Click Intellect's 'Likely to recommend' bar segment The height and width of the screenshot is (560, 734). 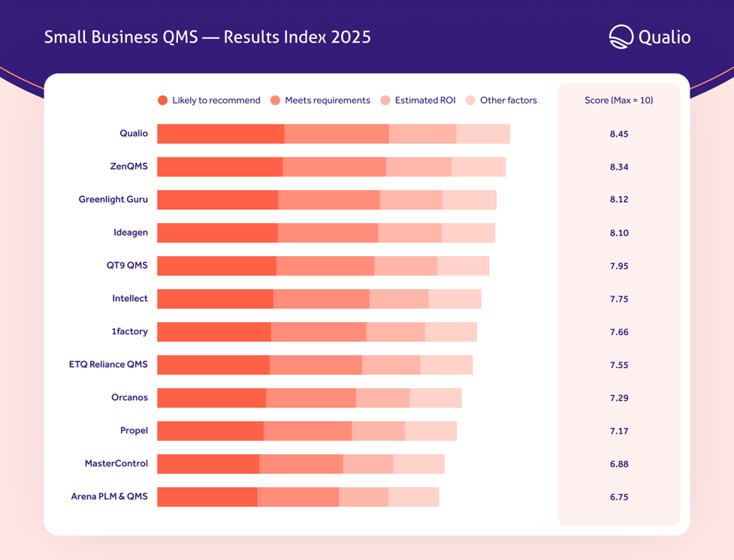pos(216,299)
